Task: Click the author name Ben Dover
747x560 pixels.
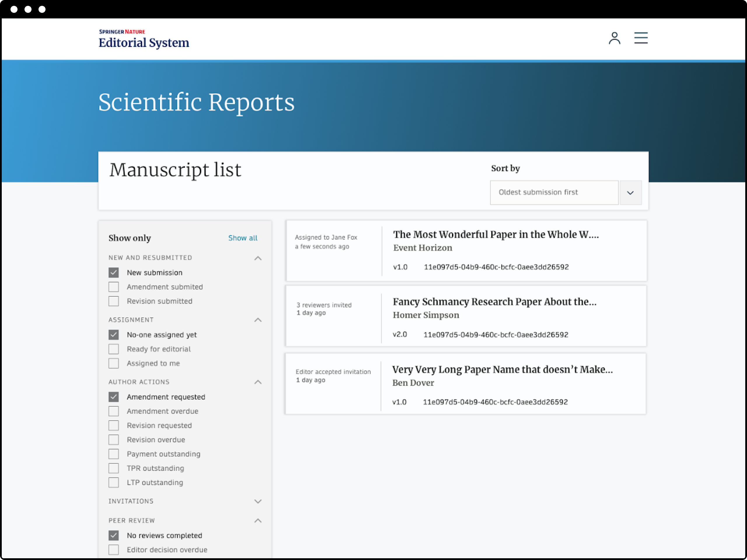Action: click(413, 383)
